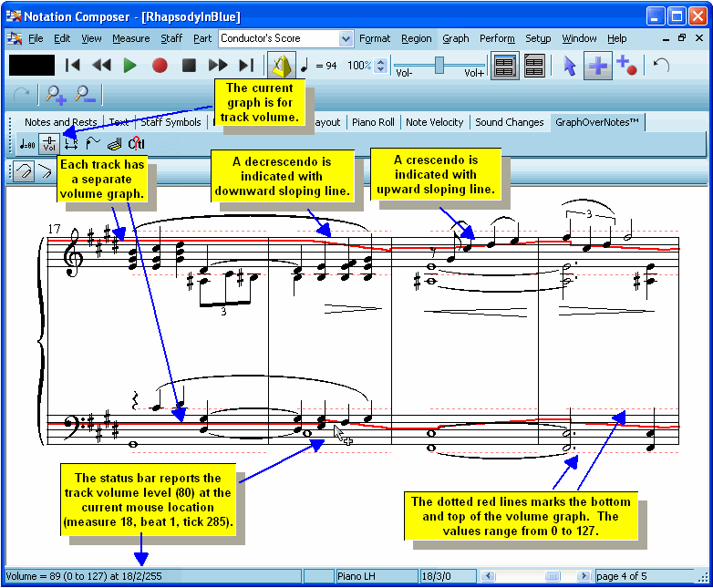
Task: Stop playback with the square Stop button
Action: [x=189, y=66]
